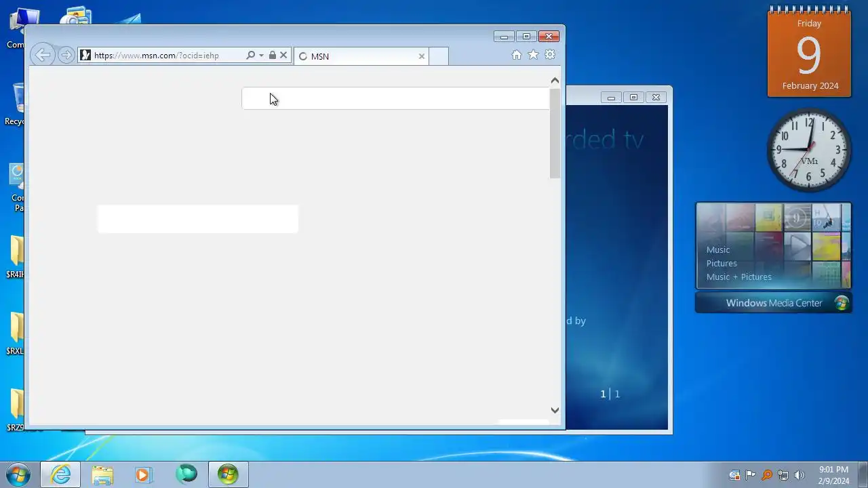Go to the Home page icon
Viewport: 868px width, 488px height.
pyautogui.click(x=517, y=55)
